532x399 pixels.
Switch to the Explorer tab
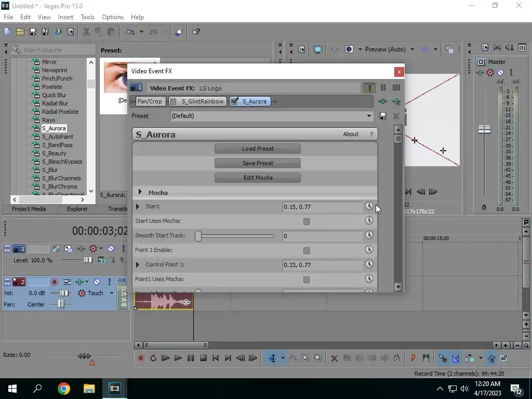pyautogui.click(x=77, y=209)
